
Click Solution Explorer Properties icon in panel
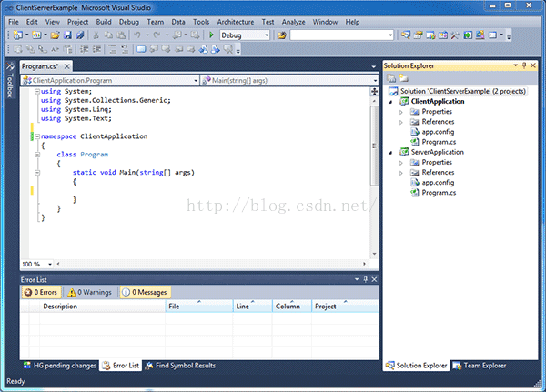coord(391,78)
